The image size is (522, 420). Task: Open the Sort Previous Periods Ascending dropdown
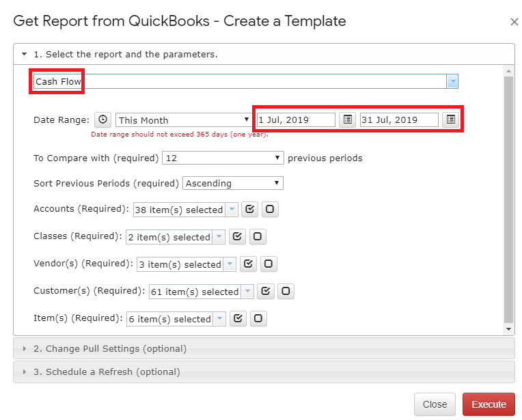pos(232,183)
